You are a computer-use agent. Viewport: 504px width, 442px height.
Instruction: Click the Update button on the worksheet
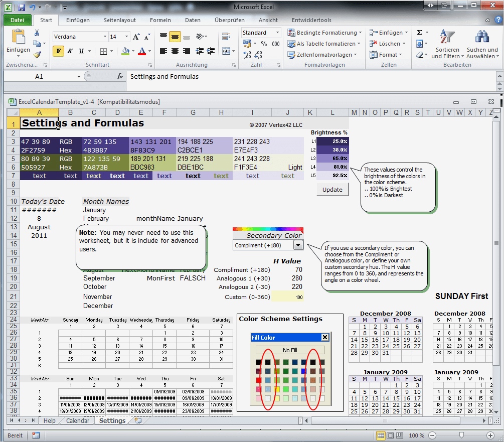[332, 190]
